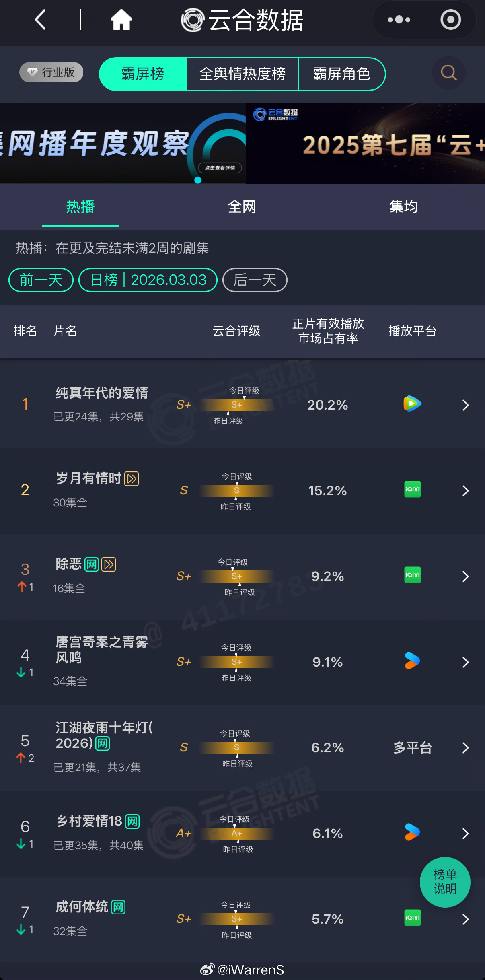Tap the more options ellipsis button

(x=398, y=19)
